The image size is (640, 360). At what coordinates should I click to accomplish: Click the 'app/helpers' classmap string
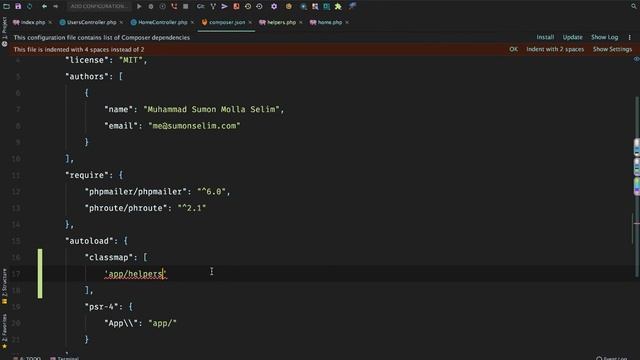click(136, 273)
